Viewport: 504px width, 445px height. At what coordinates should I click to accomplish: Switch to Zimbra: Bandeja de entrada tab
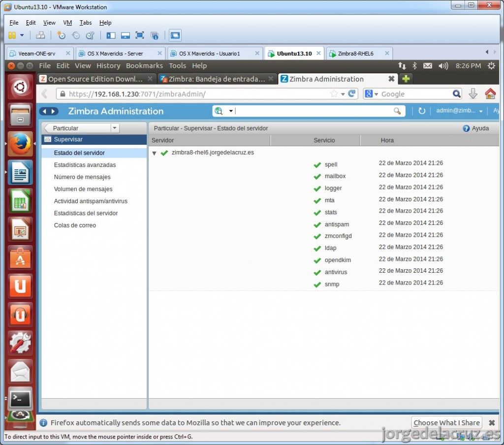pos(217,79)
